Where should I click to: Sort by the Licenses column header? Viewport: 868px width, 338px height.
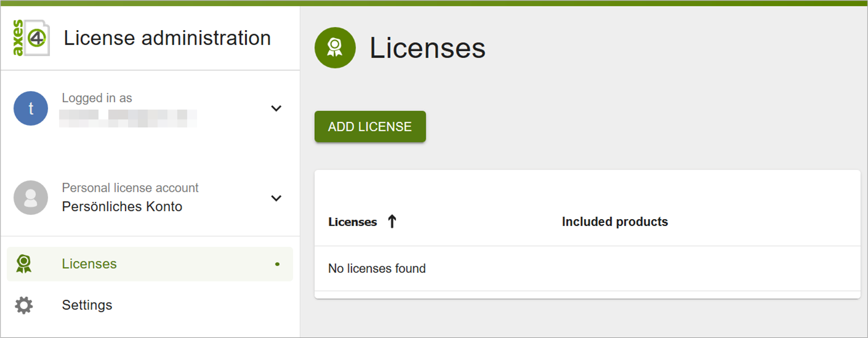click(x=352, y=222)
